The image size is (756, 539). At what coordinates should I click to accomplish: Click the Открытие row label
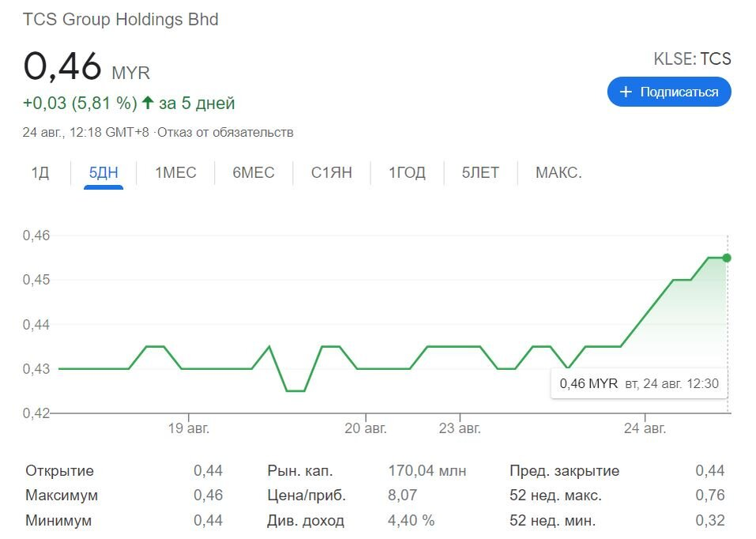click(x=60, y=471)
